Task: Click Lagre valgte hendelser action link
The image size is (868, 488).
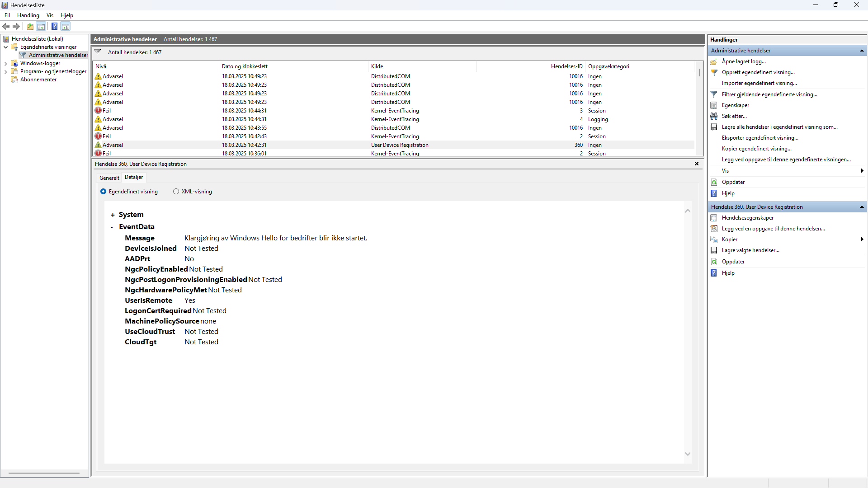Action: point(750,250)
